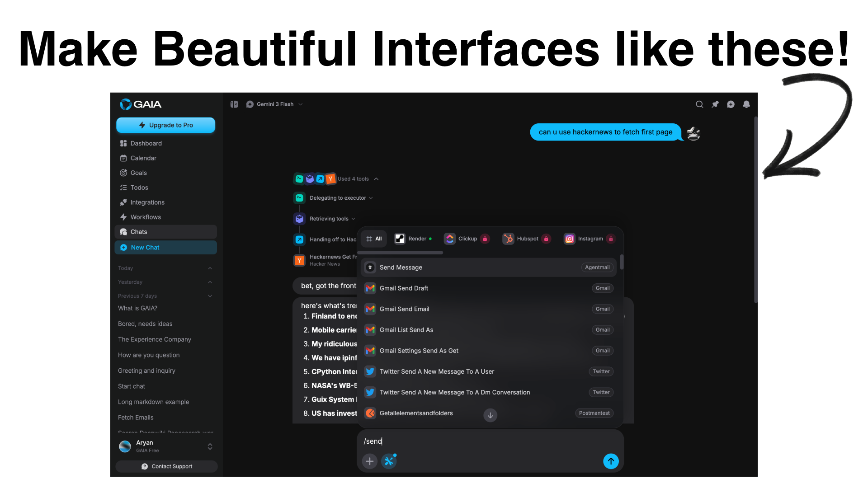
Task: Switch to the Render tab
Action: 413,239
